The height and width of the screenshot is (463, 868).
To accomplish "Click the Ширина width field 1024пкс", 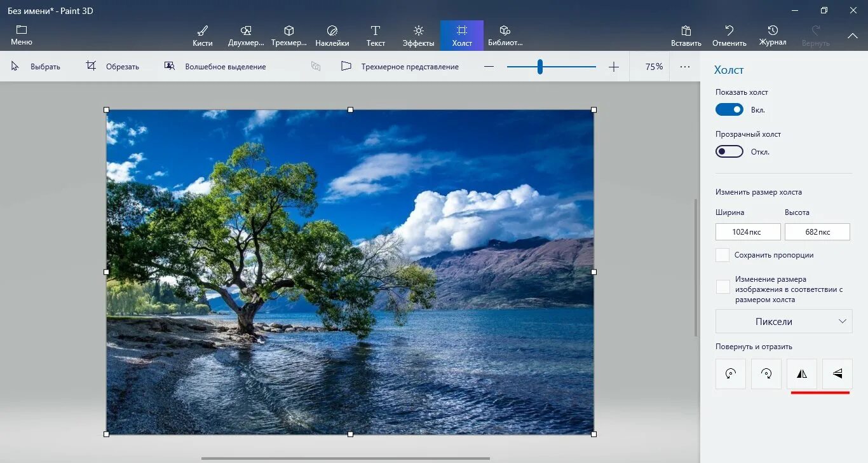I will click(x=748, y=231).
